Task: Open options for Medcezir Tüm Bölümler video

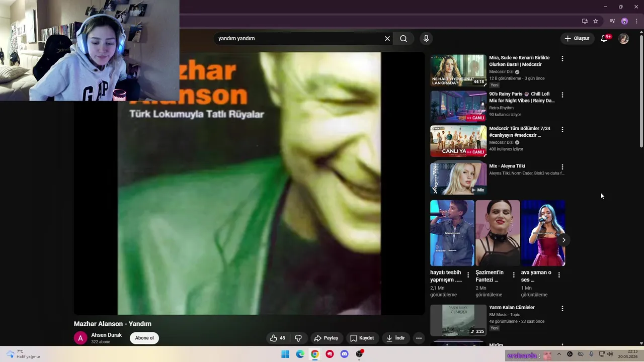Action: [562, 130]
